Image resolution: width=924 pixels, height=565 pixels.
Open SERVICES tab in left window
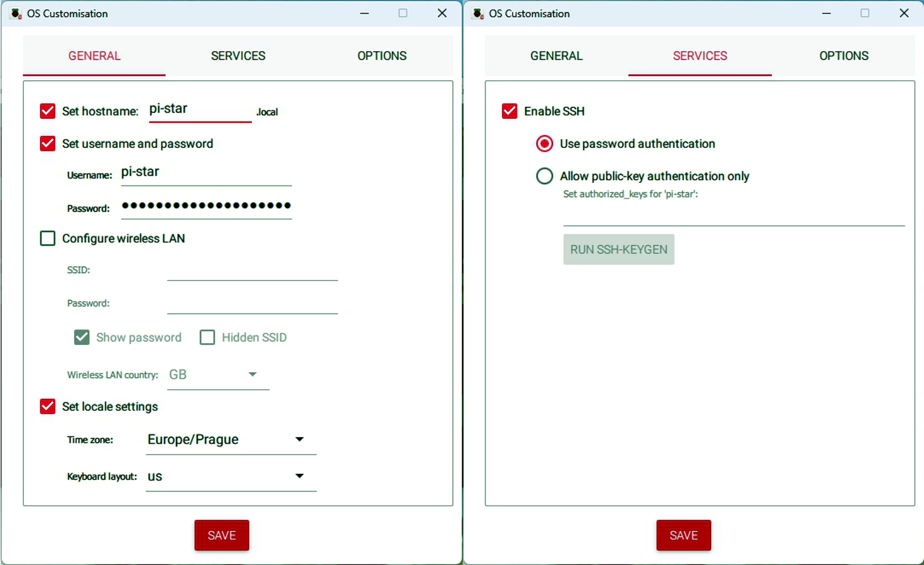[238, 56]
